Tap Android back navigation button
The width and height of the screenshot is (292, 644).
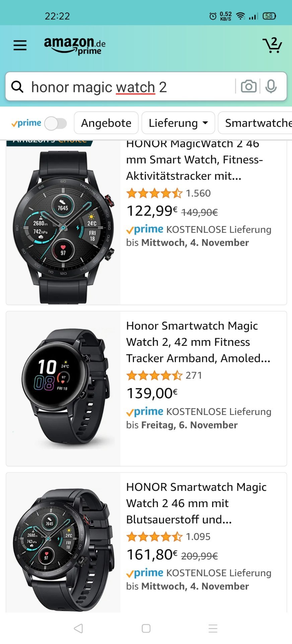click(x=78, y=628)
